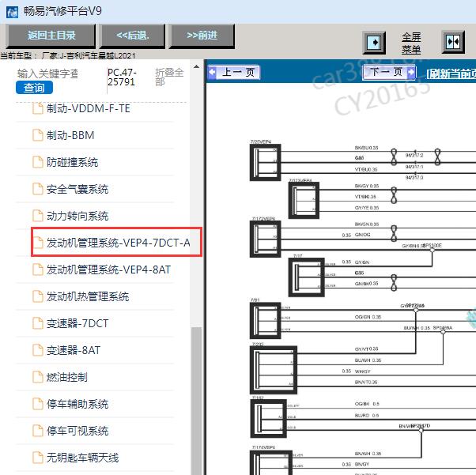Open 动力转向系统 diagram entry
Screen dimensions: 476x475
[77, 216]
